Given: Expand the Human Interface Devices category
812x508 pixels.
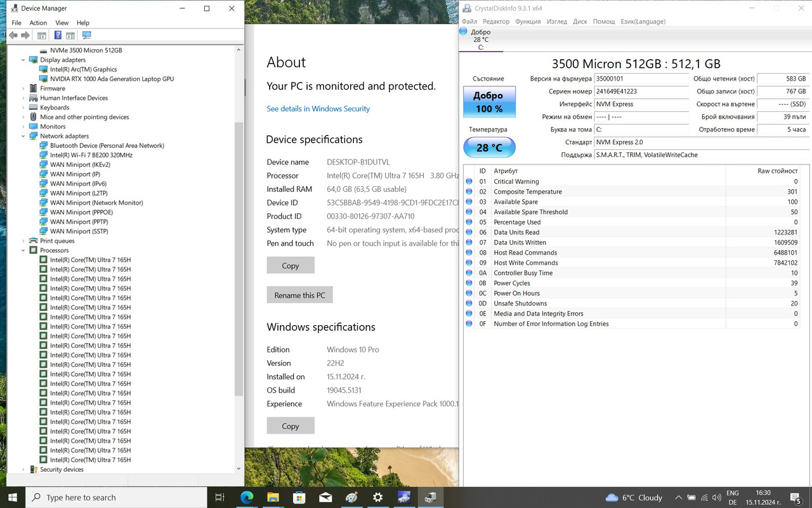Looking at the screenshot, I should click(23, 98).
